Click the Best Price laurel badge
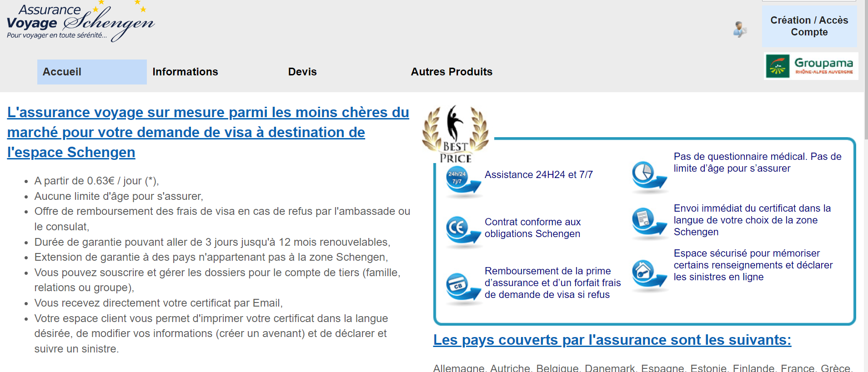 pos(455,134)
